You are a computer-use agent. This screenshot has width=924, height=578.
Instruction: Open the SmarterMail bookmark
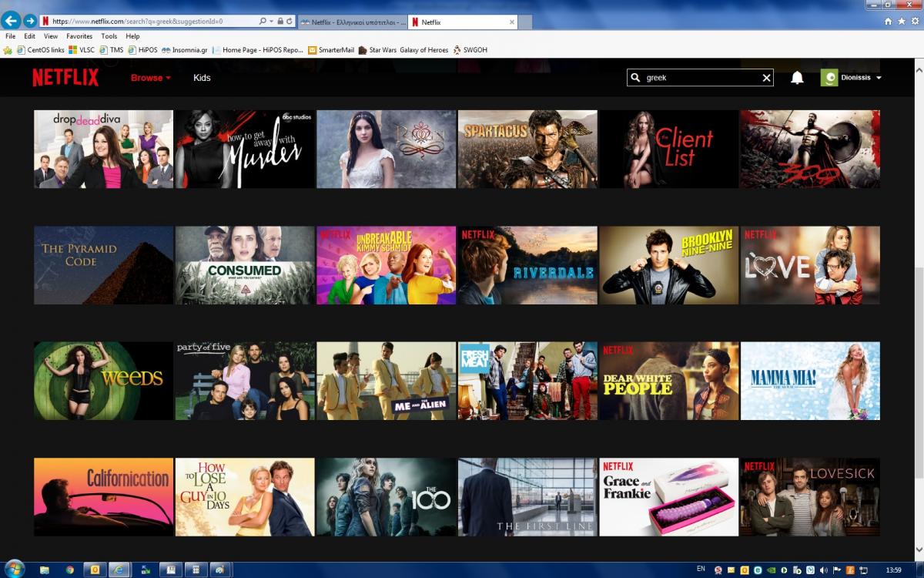tap(331, 50)
